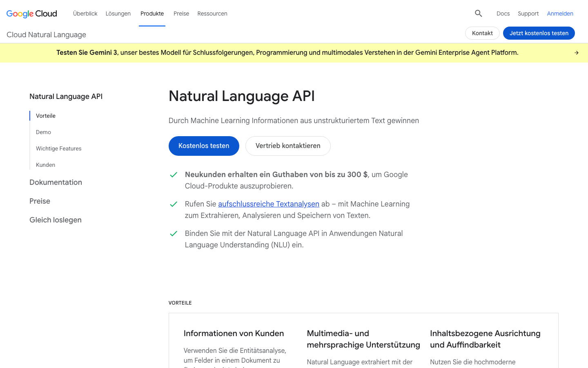This screenshot has height=368, width=588.
Task: Follow the aufschlussreiche Textanalysen link
Action: (269, 204)
